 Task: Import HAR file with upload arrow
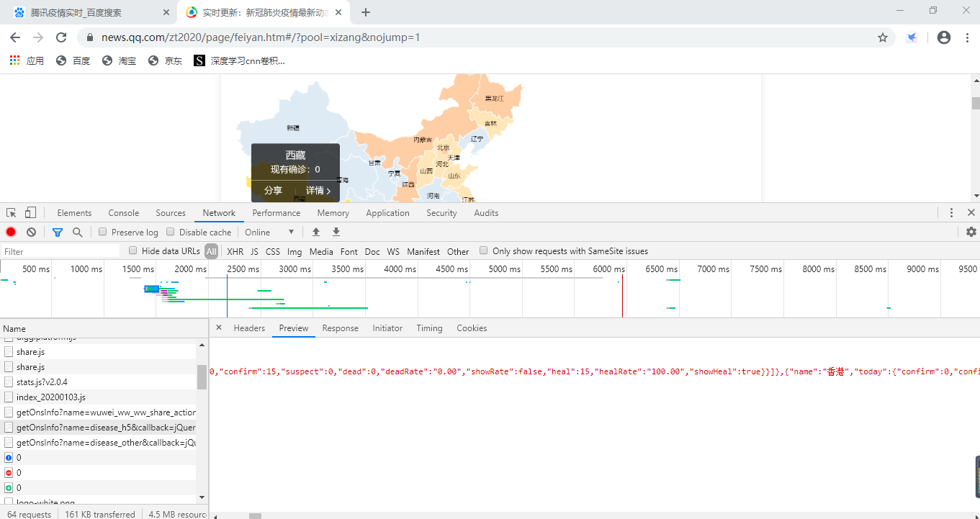click(x=315, y=232)
